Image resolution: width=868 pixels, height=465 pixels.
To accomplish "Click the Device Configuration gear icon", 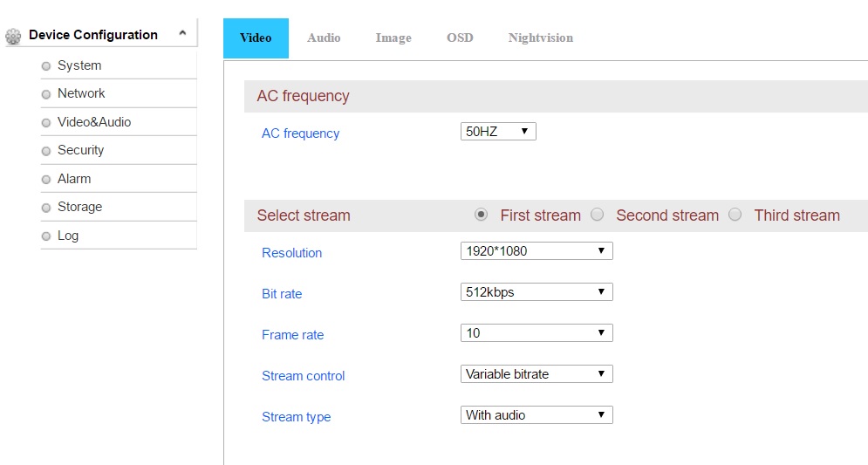I will click(x=13, y=36).
